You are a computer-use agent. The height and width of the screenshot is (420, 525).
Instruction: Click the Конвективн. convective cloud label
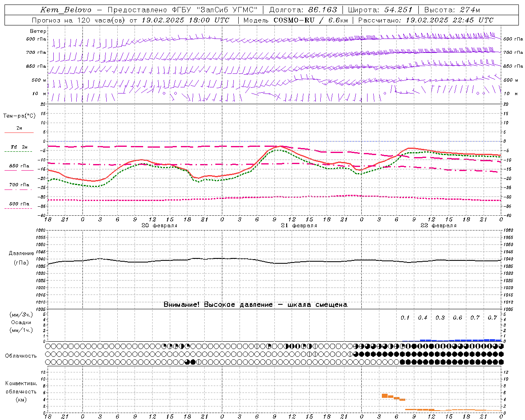[21, 383]
